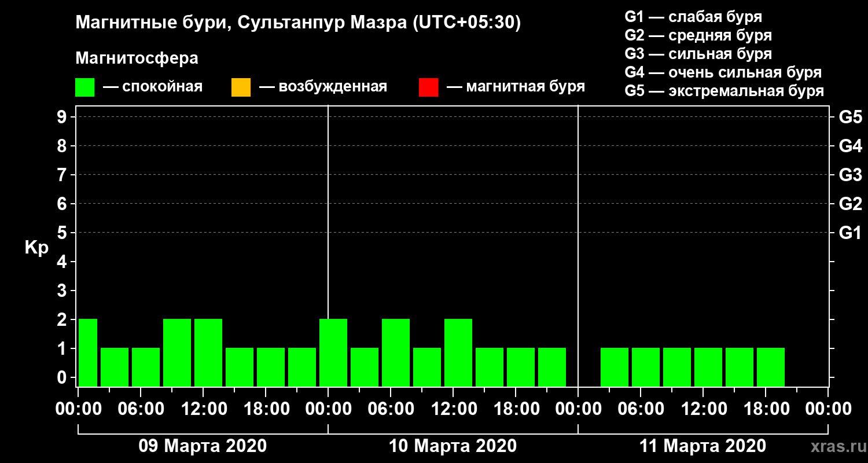Click the '18:00' time label for 11 Марта
Screen dimensions: 868x463
(766, 409)
